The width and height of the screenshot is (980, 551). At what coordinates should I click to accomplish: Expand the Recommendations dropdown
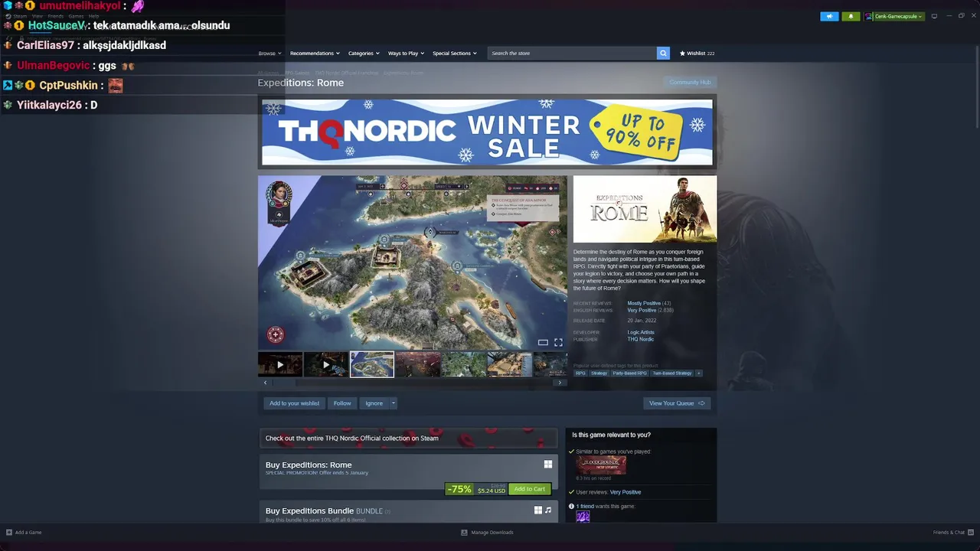[x=315, y=54]
